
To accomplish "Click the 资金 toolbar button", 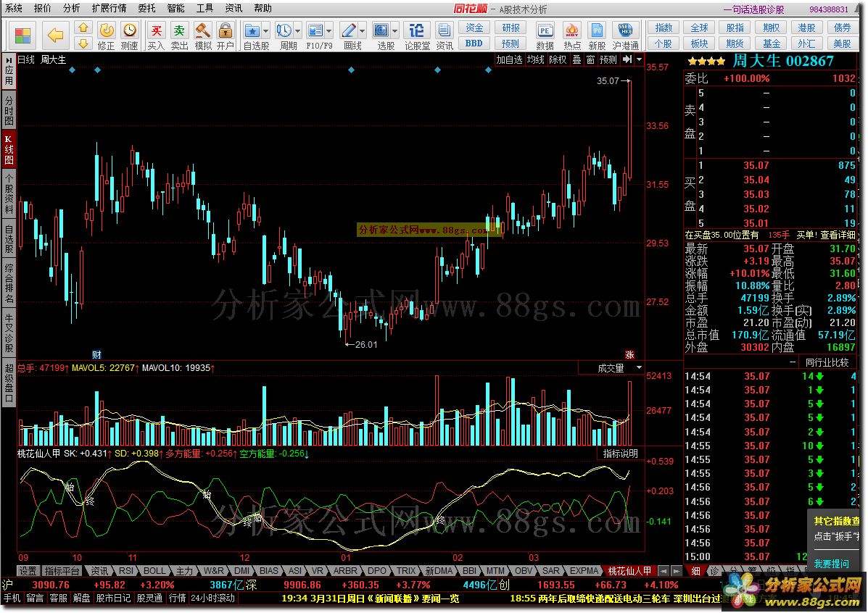I will coord(474,28).
